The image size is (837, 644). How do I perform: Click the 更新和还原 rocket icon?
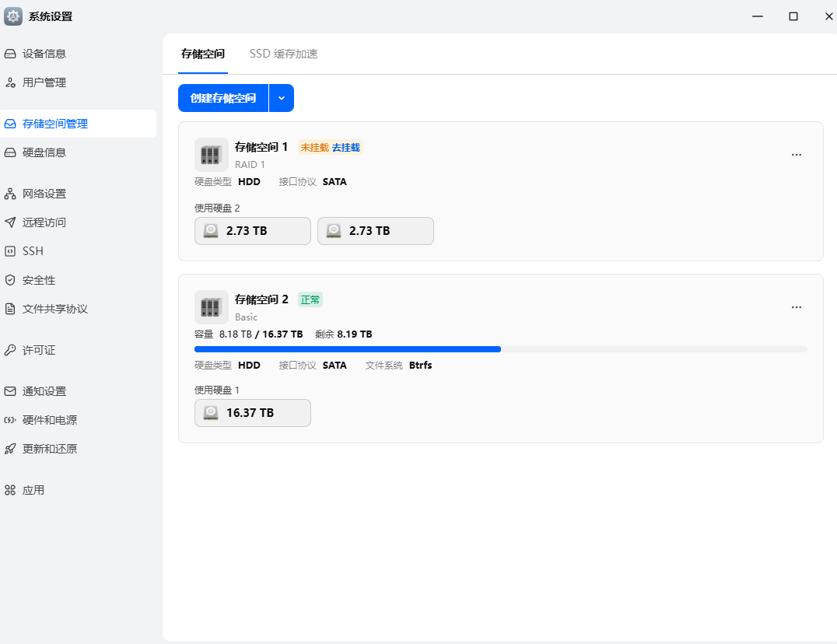pyautogui.click(x=10, y=449)
